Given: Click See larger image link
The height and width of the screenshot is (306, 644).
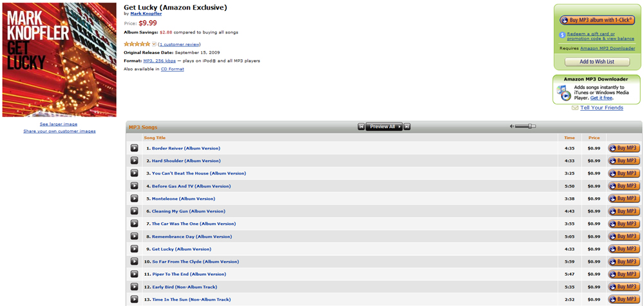Looking at the screenshot, I should click(59, 124).
